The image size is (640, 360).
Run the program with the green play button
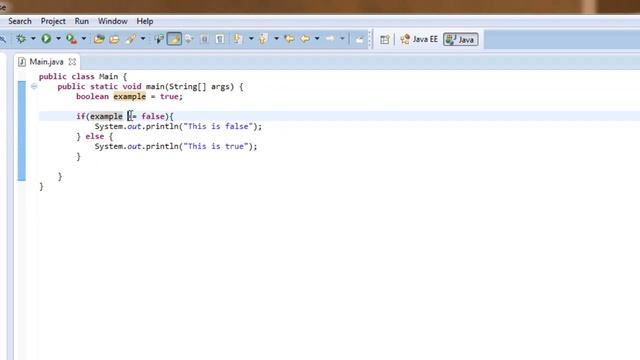46,39
